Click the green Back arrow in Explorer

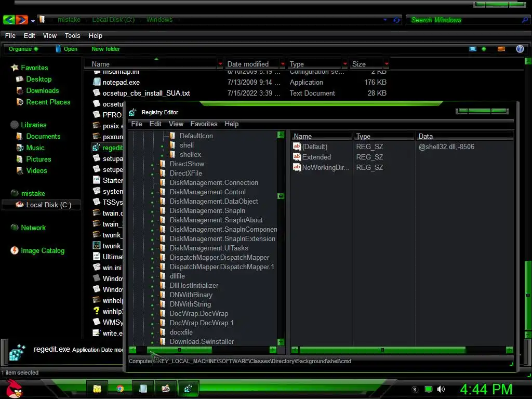click(9, 20)
